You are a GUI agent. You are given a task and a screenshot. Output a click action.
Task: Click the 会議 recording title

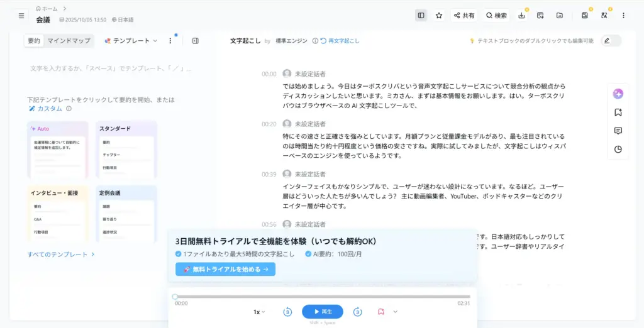click(x=43, y=19)
